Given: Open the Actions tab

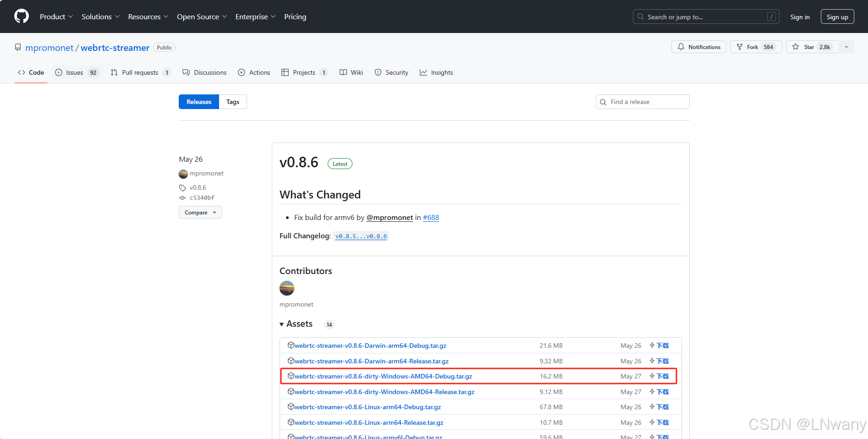Looking at the screenshot, I should (x=254, y=72).
